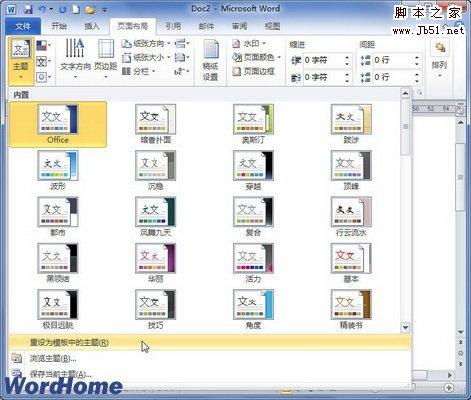Select the 基本 theme
Image resolution: width=471 pixels, height=400 pixels.
click(351, 263)
